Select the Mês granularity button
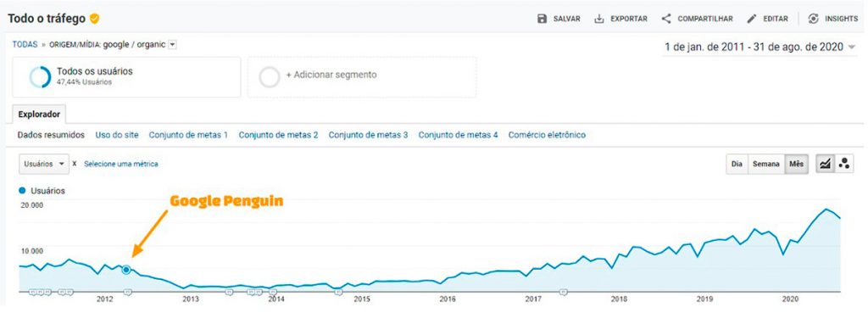The width and height of the screenshot is (868, 313). coord(796,164)
